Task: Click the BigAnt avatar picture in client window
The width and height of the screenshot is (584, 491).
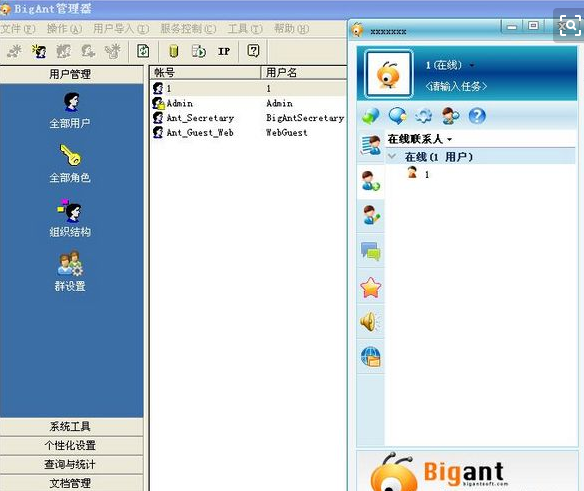Action: click(389, 74)
